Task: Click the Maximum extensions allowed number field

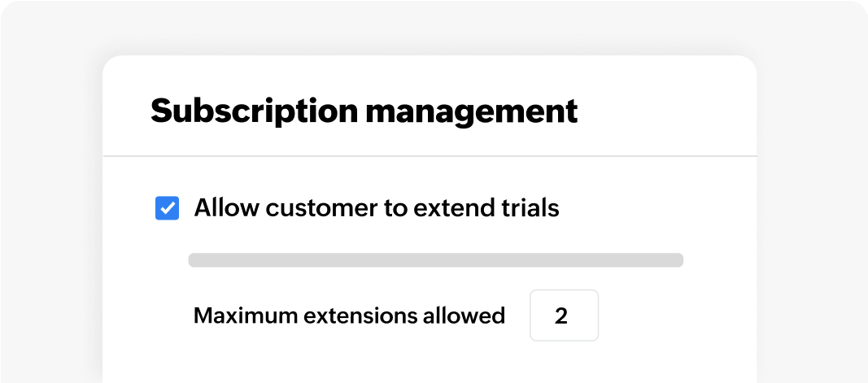Action: 564,316
